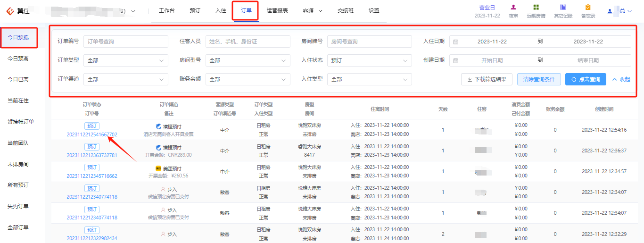Open the 订单渠道 dropdown
The height and width of the screenshot is (243, 644).
126,79
